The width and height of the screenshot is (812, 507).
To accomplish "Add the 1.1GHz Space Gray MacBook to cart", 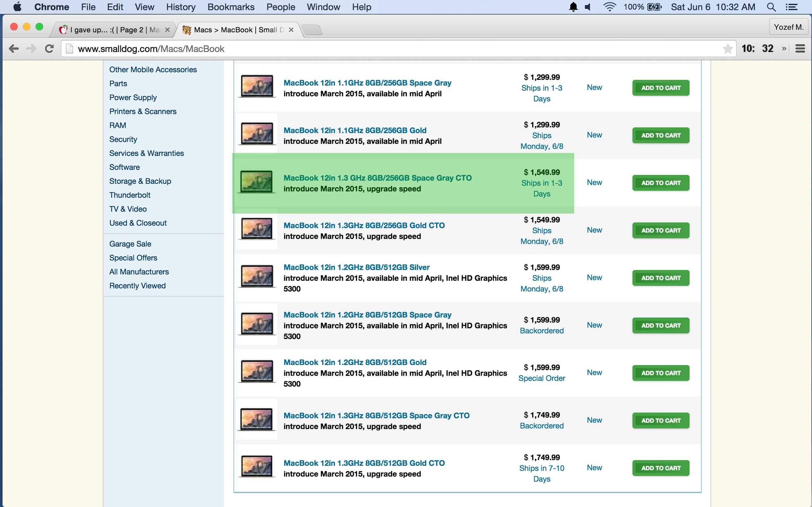I will [660, 88].
